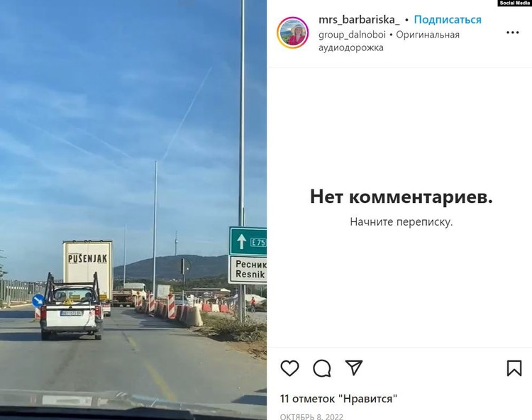
Task: Open mrs_barbariska_ profile picture
Action: [x=293, y=33]
